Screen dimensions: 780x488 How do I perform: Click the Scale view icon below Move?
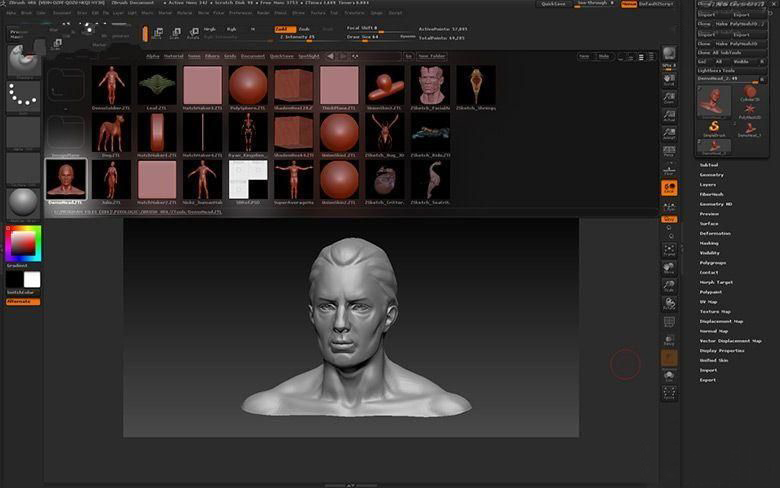[669, 286]
